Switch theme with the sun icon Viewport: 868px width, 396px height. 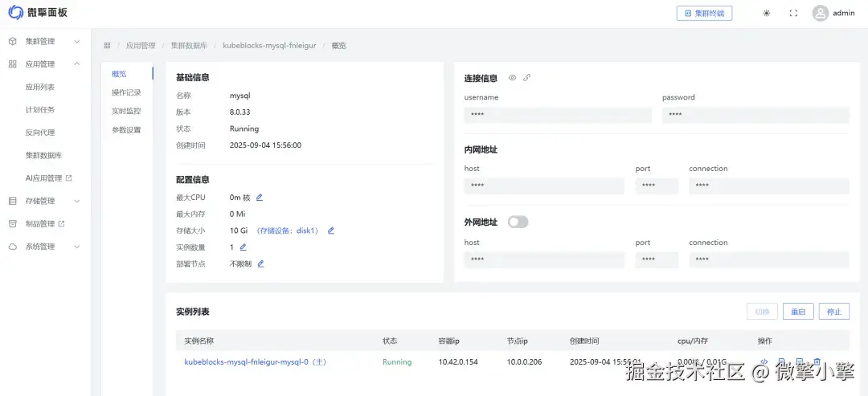pyautogui.click(x=766, y=14)
